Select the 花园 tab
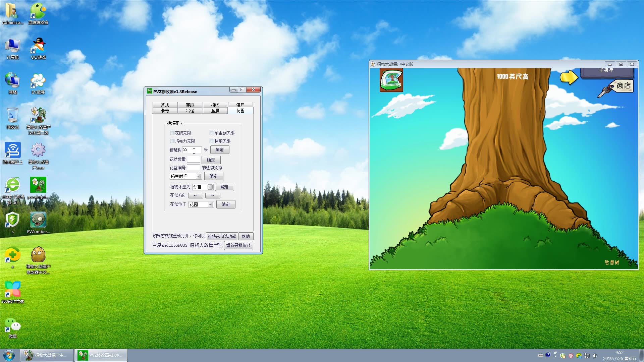This screenshot has width=644, height=362. pos(240,111)
